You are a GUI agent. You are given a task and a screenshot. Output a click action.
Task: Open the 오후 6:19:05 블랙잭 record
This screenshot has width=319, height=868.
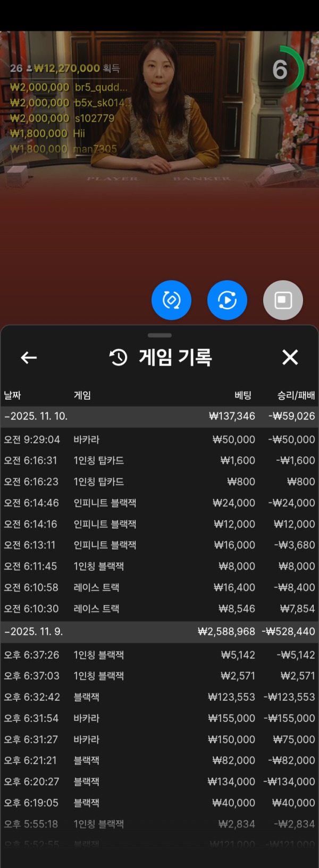(x=159, y=803)
